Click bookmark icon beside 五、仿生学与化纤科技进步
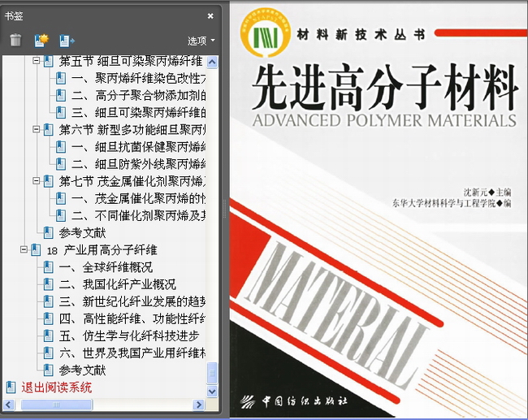The image size is (528, 420). 49,336
